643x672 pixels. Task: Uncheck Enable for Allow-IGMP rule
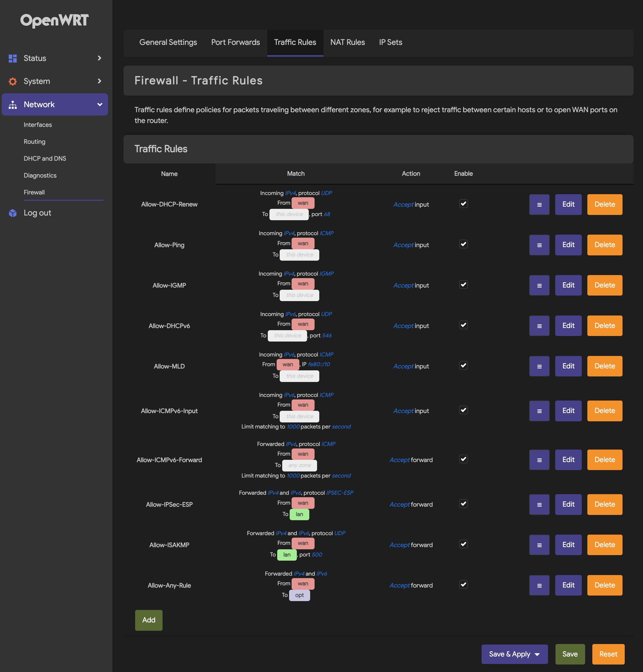click(463, 284)
